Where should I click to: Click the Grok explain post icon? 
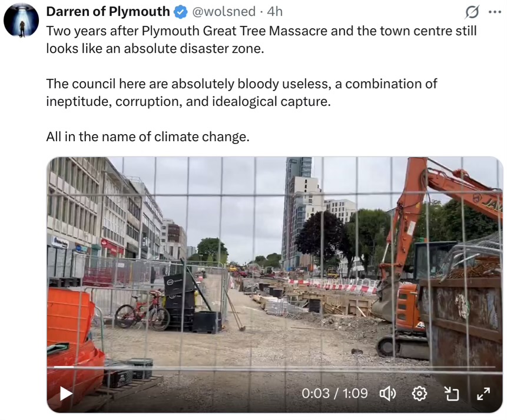coord(472,12)
